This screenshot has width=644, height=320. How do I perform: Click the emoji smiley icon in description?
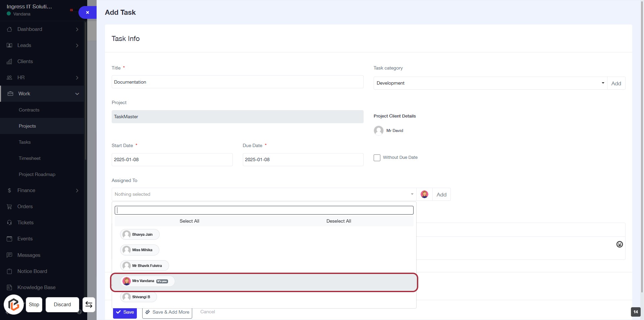click(x=620, y=244)
